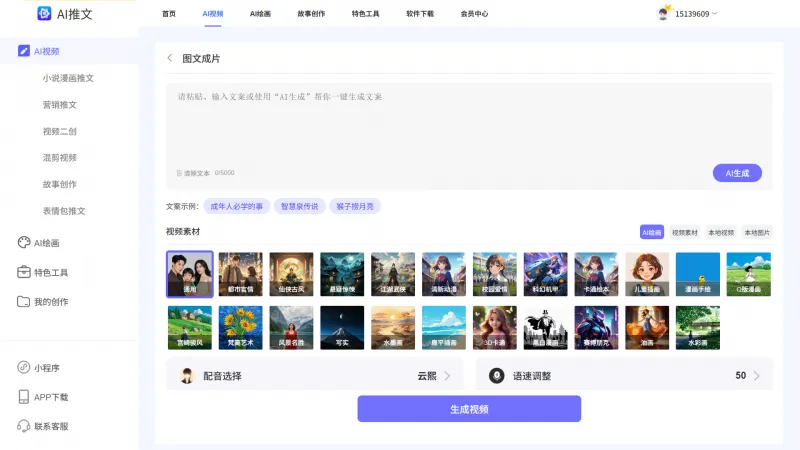This screenshot has height=450, width=800.
Task: Switch to the AI绘画 top tab
Action: (260, 14)
